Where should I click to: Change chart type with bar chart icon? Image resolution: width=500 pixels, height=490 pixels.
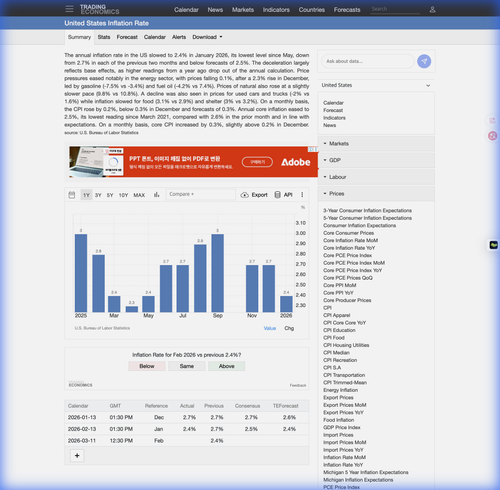[x=156, y=195]
